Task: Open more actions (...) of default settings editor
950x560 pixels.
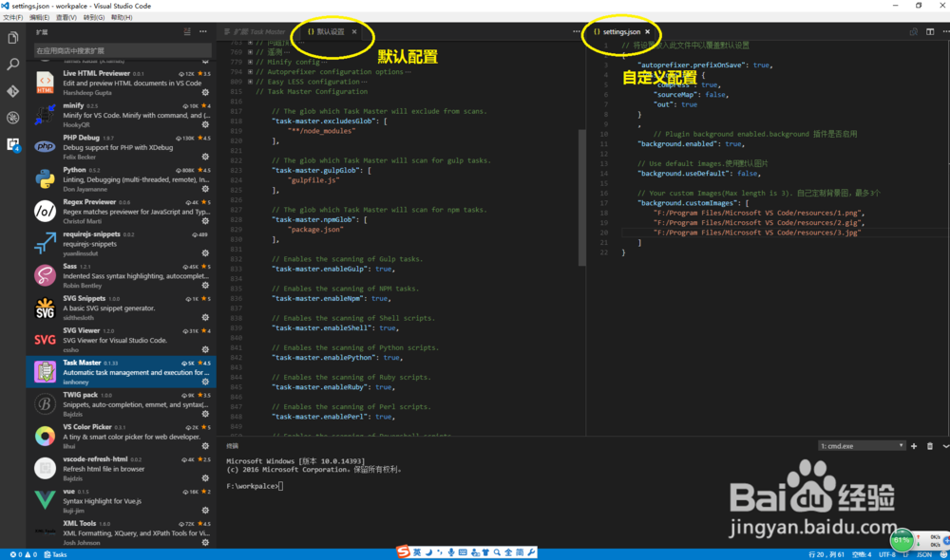Action: pyautogui.click(x=577, y=31)
